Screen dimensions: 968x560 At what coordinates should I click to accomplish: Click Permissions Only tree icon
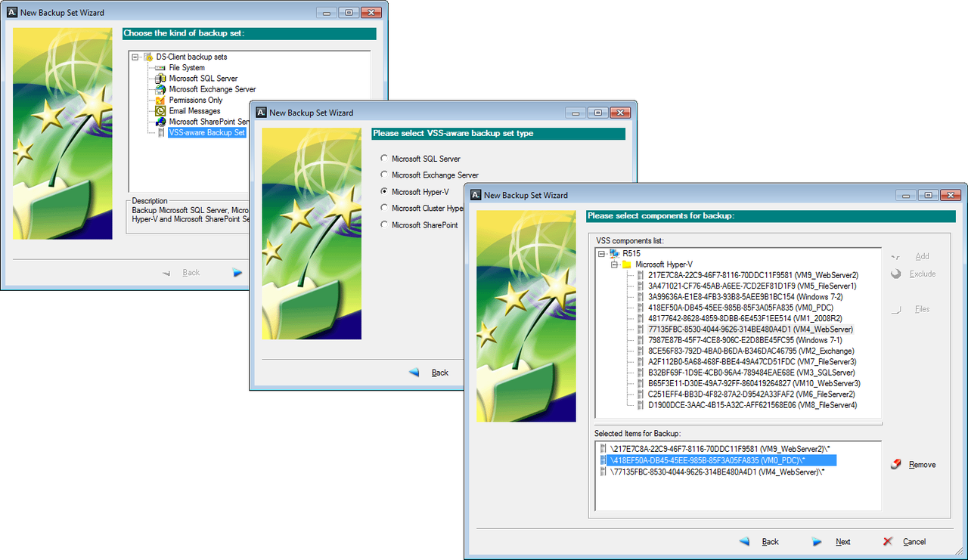160,100
